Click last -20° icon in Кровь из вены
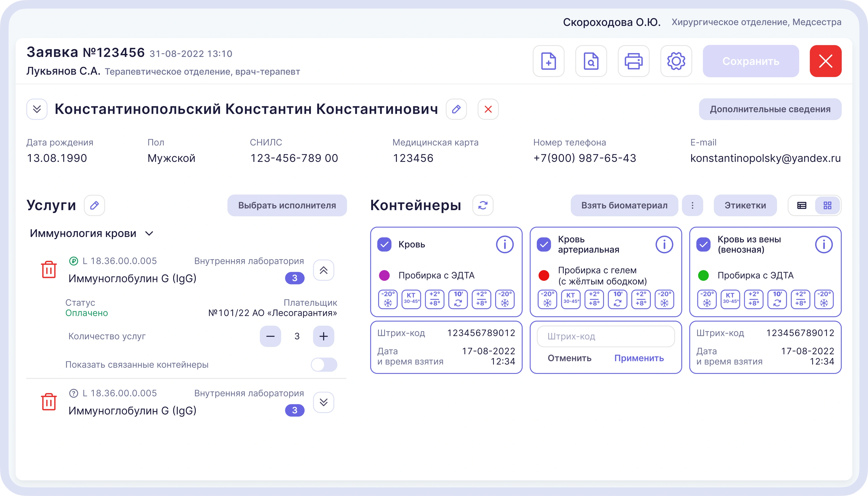This screenshot has width=868, height=496. 824,299
